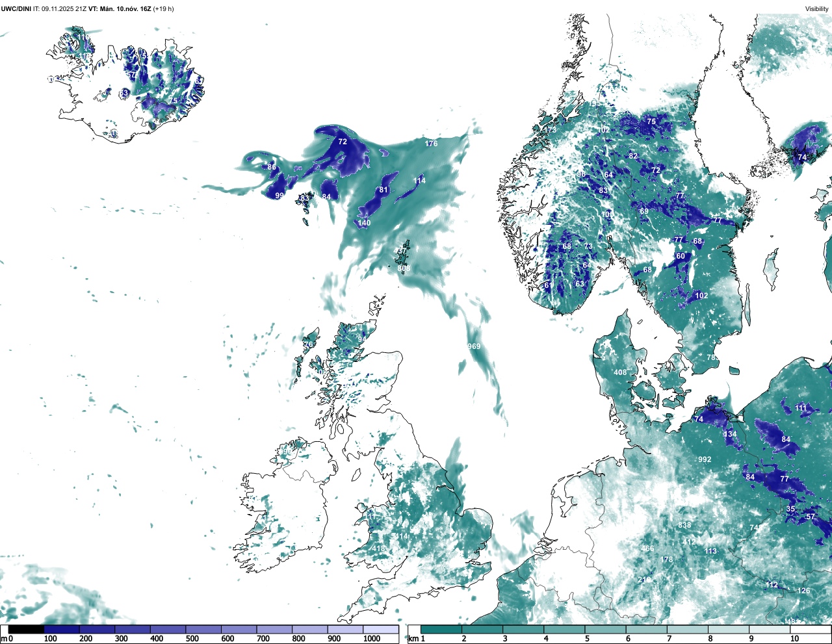Click the '176' visibility value at sea
832x644 pixels.
click(432, 143)
